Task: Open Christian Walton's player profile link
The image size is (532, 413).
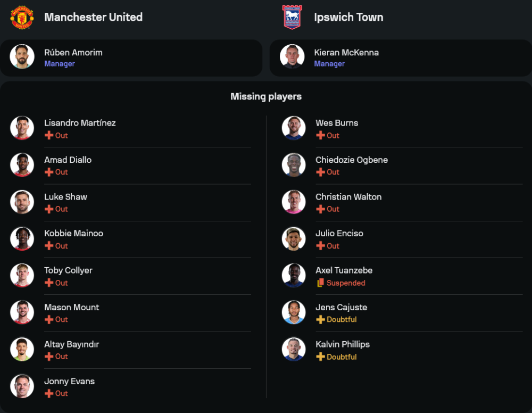Action: (x=348, y=197)
